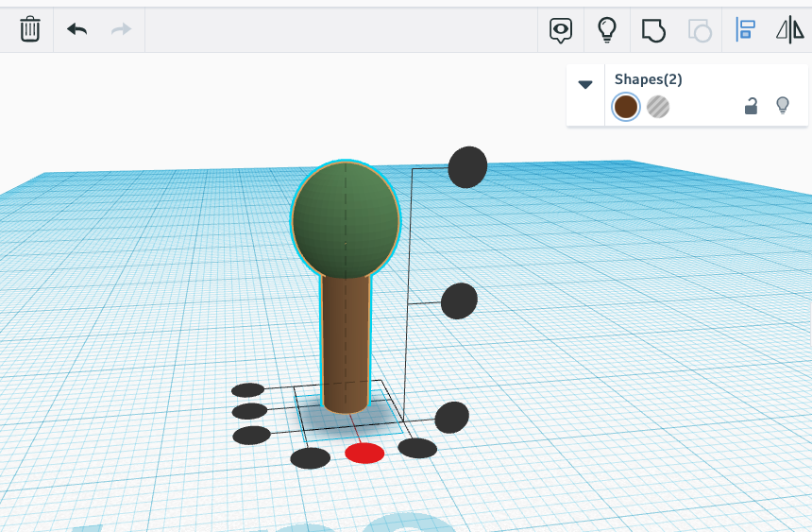
Task: Collapse the Shapes(2) inspector panel
Action: pos(585,84)
